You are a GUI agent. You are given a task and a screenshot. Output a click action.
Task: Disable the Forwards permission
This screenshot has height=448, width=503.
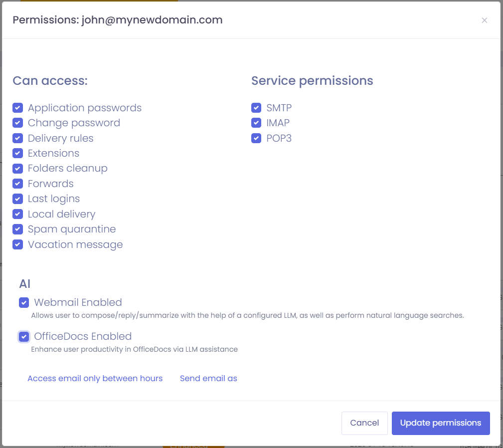pyautogui.click(x=18, y=184)
